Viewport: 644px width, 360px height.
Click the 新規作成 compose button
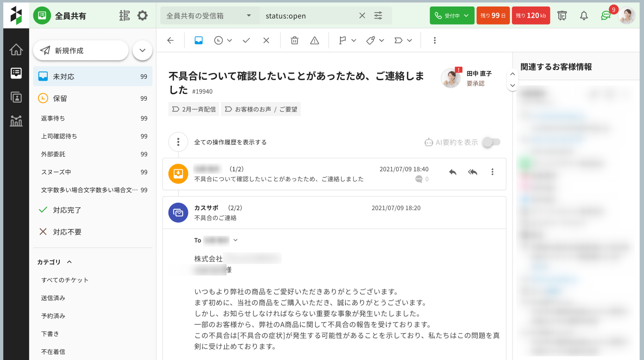coord(81,51)
